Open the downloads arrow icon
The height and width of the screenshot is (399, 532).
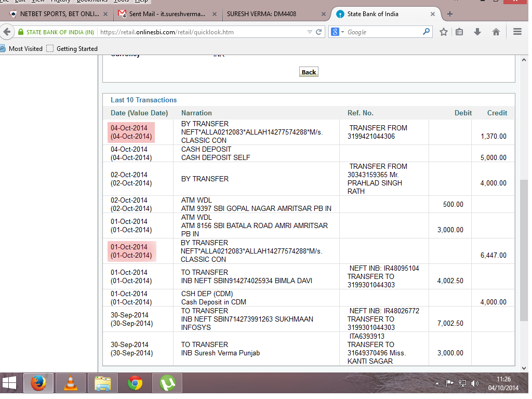tap(477, 32)
